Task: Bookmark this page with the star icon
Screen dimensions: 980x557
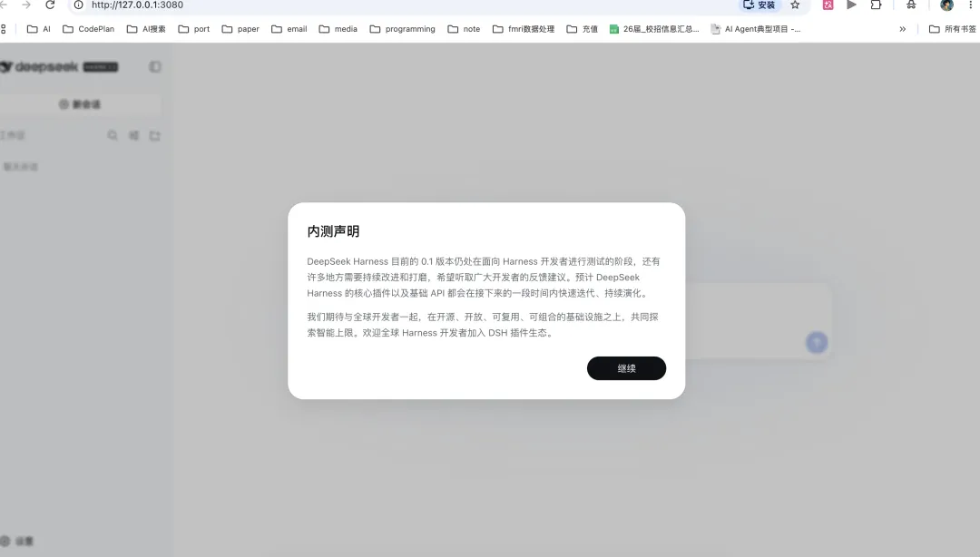Action: (795, 5)
